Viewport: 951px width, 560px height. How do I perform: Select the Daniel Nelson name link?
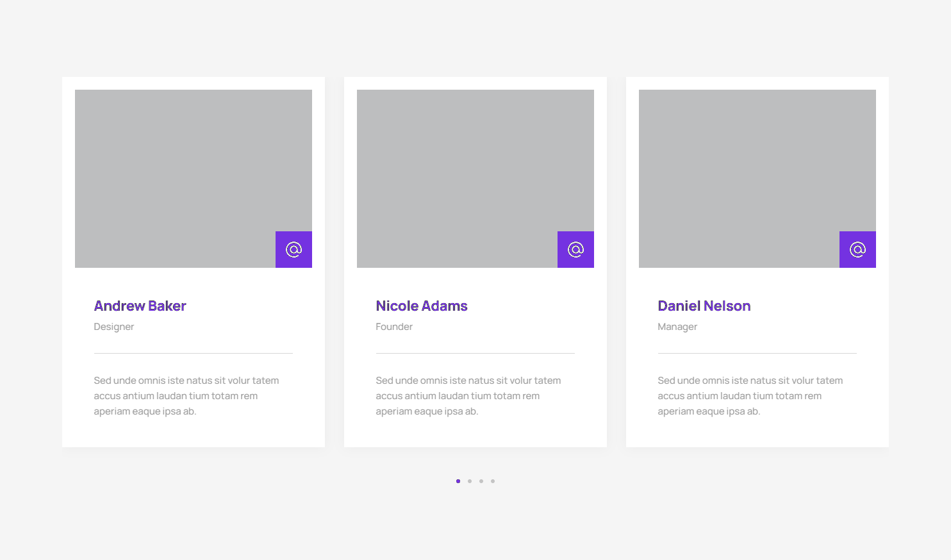tap(704, 306)
